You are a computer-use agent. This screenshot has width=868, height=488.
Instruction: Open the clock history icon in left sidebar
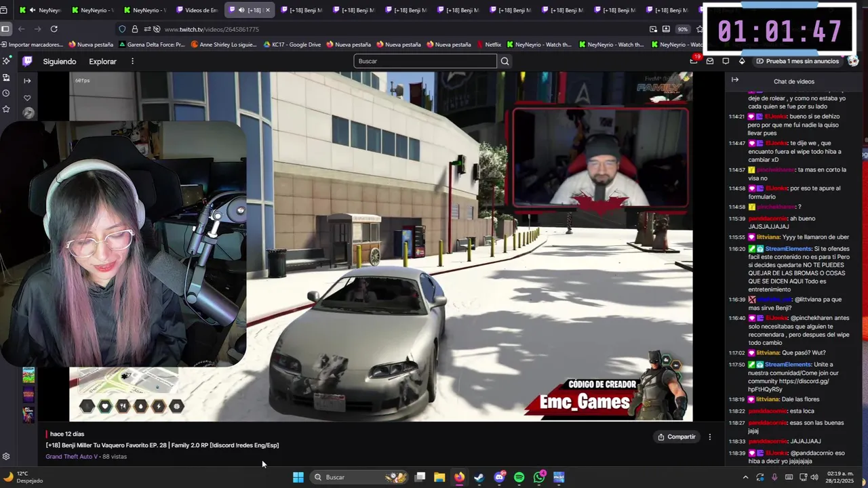(x=6, y=93)
